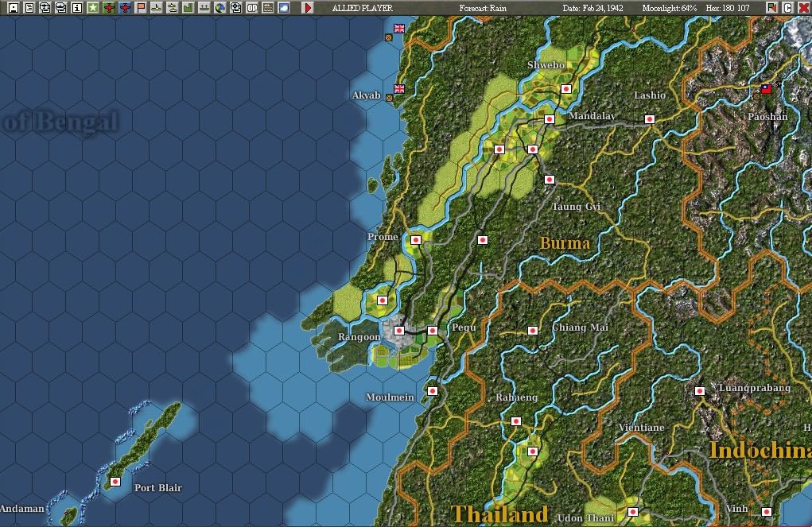The image size is (812, 527).
Task: Open the cloud weather icon
Action: tap(284, 8)
